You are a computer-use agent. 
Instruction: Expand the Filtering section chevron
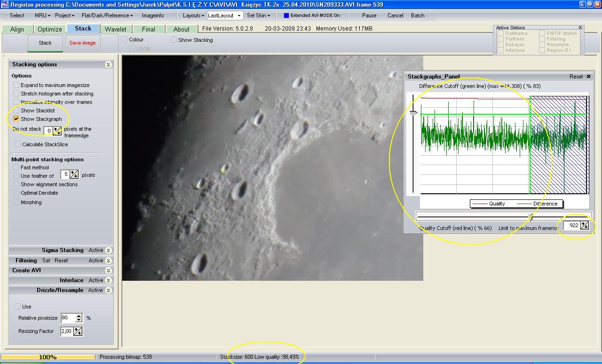[109, 261]
